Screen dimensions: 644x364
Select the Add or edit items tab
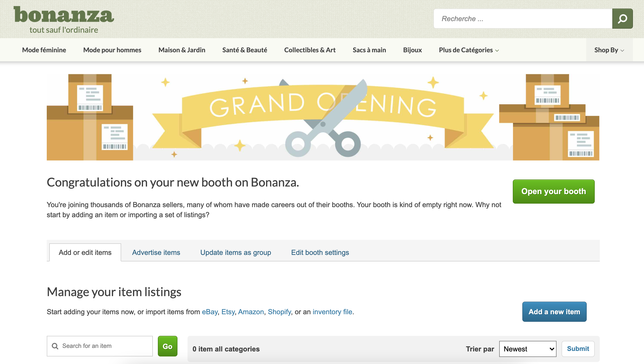pos(85,252)
